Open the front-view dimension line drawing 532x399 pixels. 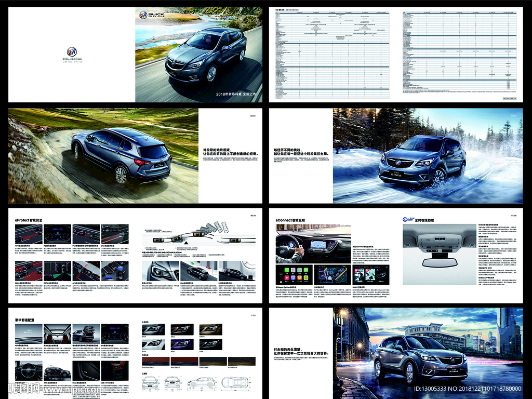click(150, 383)
